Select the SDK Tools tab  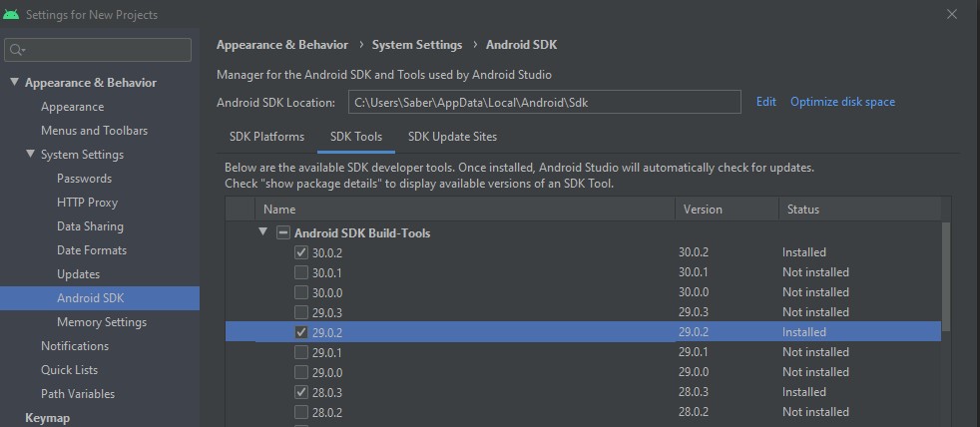356,137
